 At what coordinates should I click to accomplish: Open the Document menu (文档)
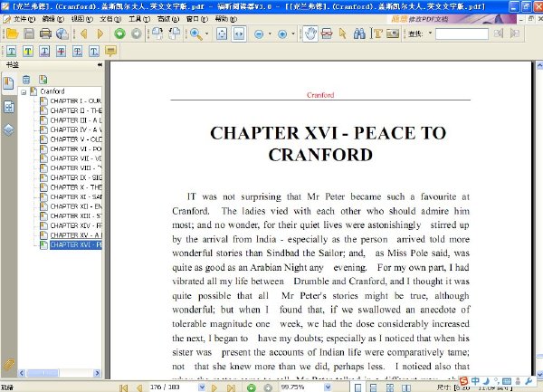[110, 19]
